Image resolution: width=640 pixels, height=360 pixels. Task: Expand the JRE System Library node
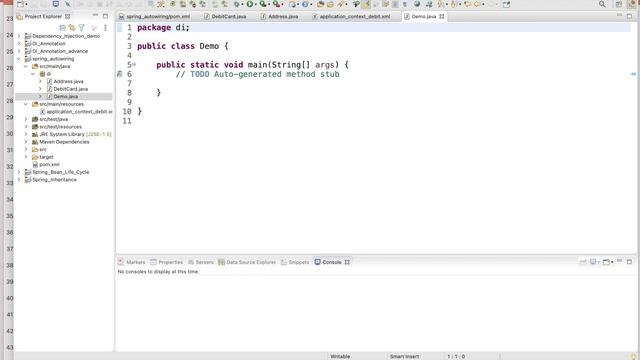(26, 134)
